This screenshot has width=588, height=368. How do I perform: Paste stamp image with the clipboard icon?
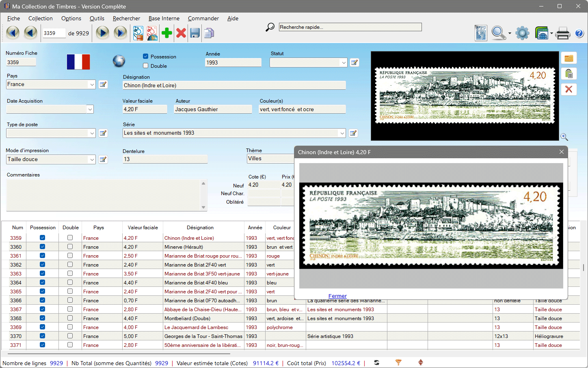point(569,73)
